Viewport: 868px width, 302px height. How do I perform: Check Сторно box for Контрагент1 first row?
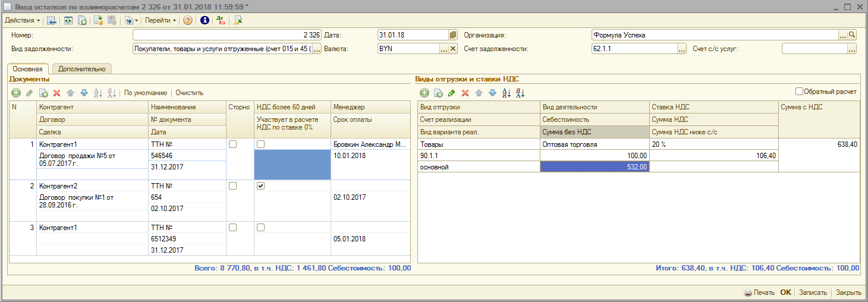pos(232,144)
